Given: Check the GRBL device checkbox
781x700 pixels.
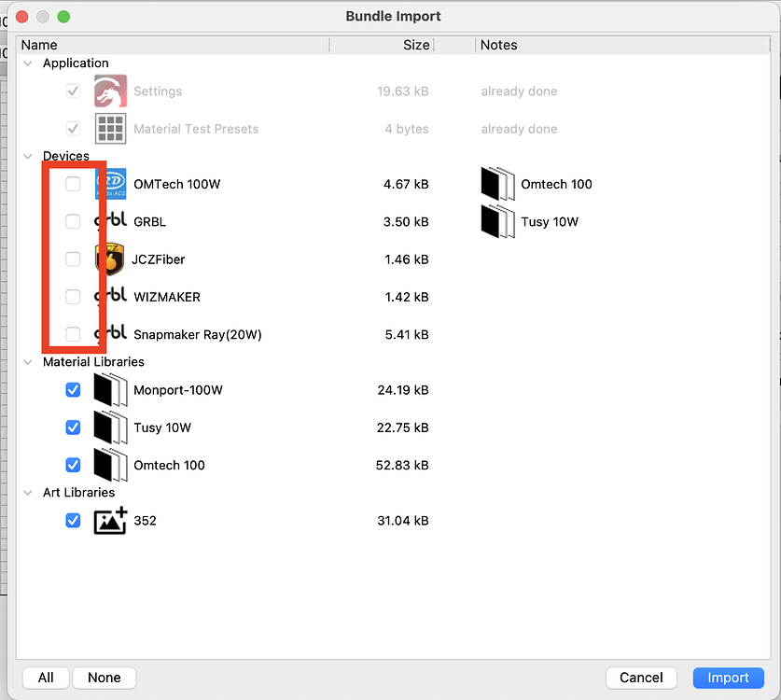Looking at the screenshot, I should point(73,221).
